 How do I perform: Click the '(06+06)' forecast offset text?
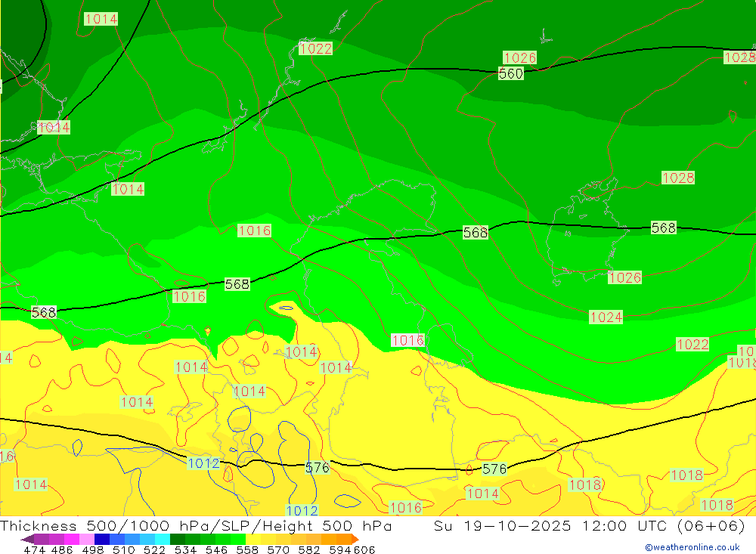(x=711, y=525)
